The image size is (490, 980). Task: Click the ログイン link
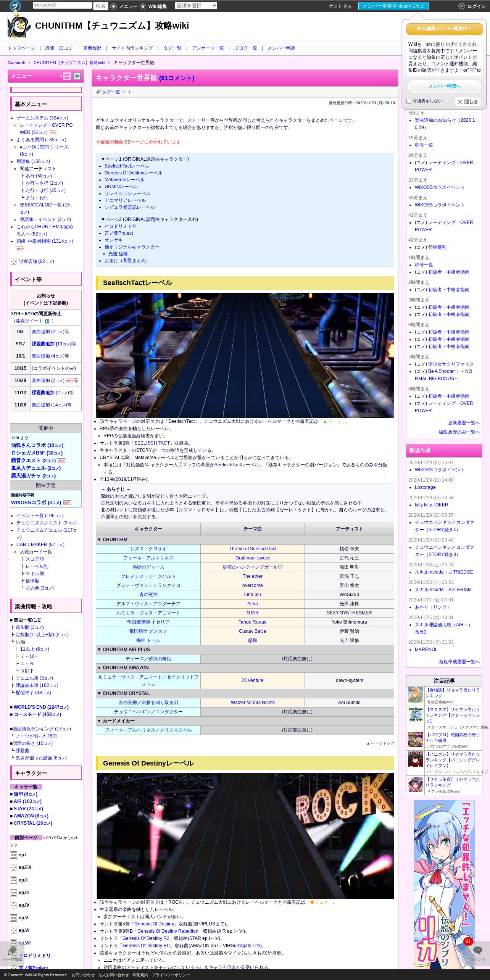(x=477, y=6)
